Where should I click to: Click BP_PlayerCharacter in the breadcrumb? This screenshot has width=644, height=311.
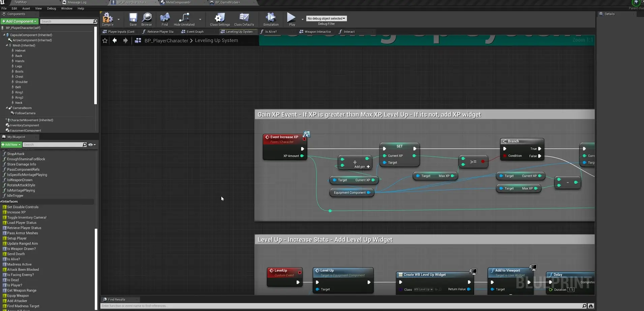[166, 40]
